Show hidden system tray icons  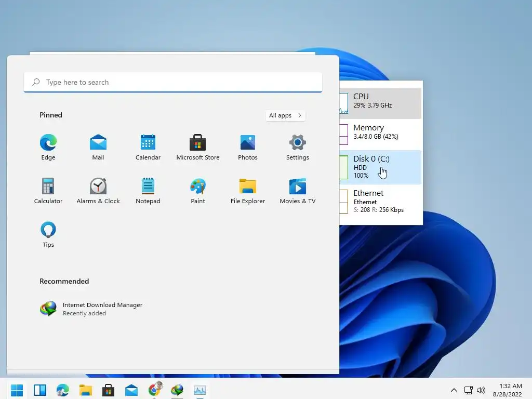click(454, 390)
